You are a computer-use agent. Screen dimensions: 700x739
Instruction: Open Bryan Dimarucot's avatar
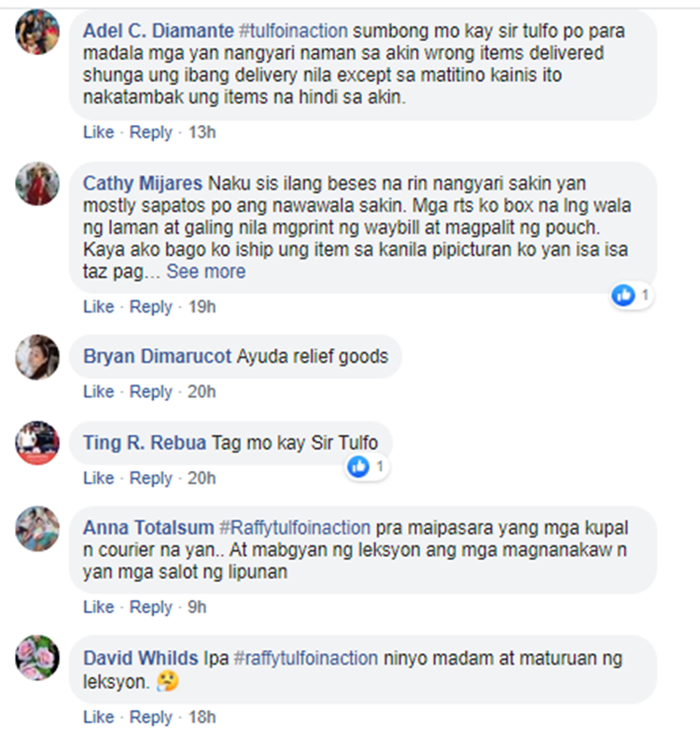tap(37, 356)
